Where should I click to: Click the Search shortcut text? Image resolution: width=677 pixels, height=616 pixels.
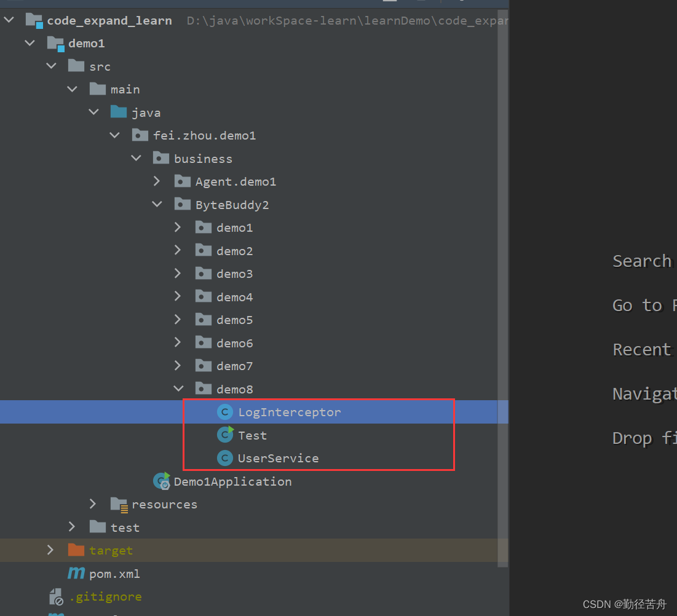(641, 261)
